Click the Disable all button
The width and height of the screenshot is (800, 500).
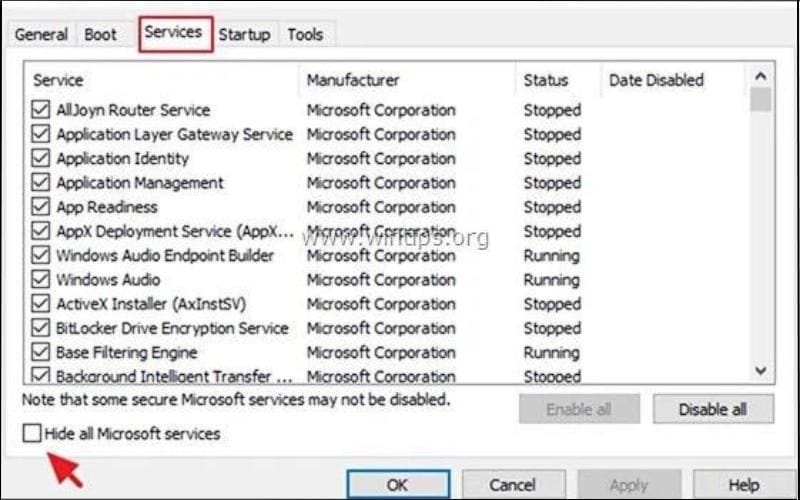coord(712,409)
